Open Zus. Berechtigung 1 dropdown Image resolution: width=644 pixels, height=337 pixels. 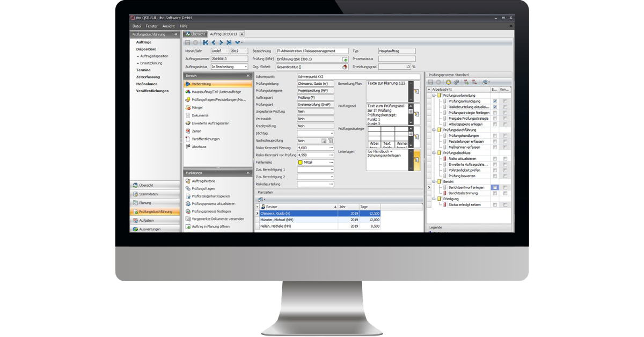(x=332, y=170)
